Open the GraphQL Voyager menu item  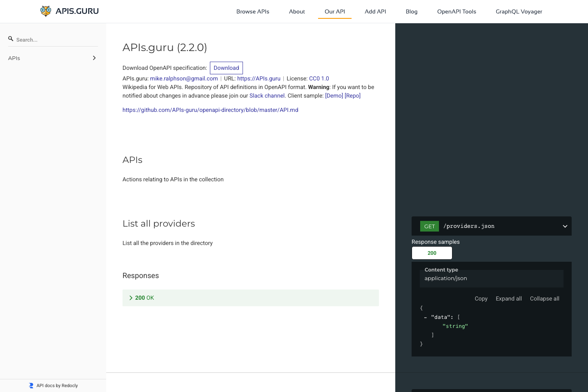(x=519, y=11)
